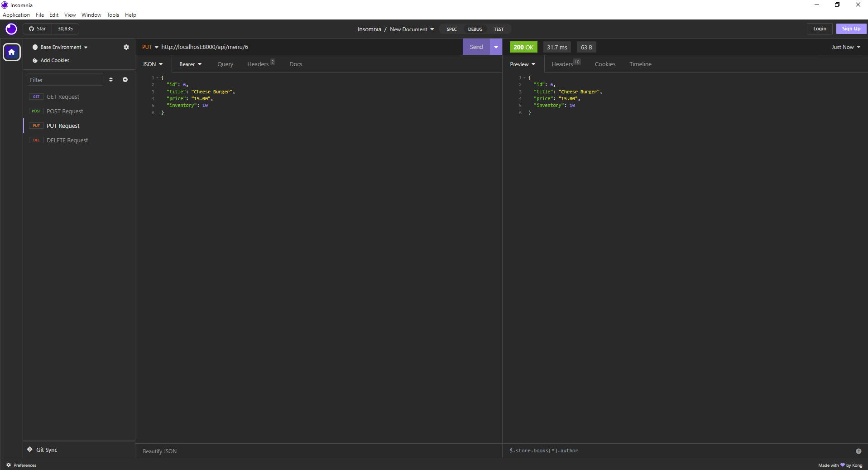The image size is (868, 470).
Task: Click the Login button
Action: pos(820,29)
